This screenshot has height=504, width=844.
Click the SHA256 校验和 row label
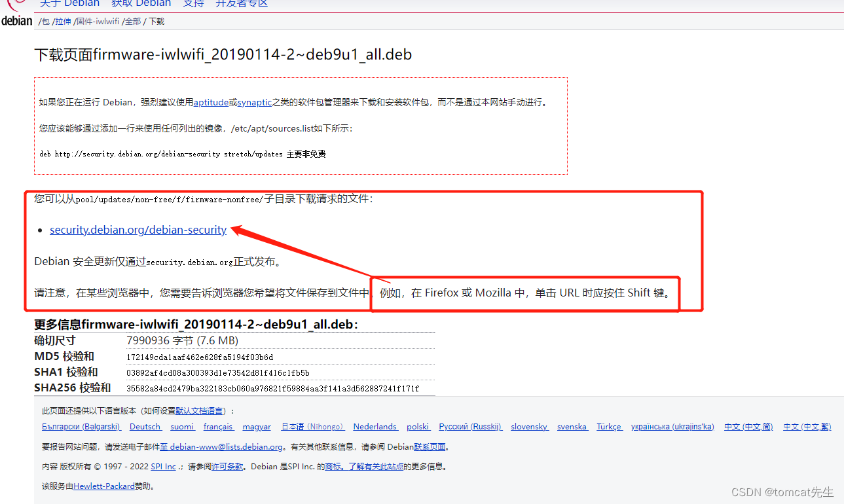pos(72,388)
